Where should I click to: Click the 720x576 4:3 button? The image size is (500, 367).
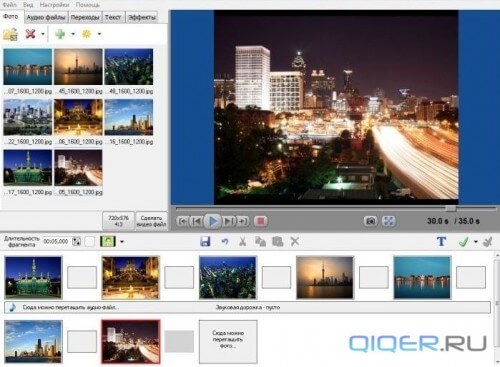pyautogui.click(x=118, y=221)
